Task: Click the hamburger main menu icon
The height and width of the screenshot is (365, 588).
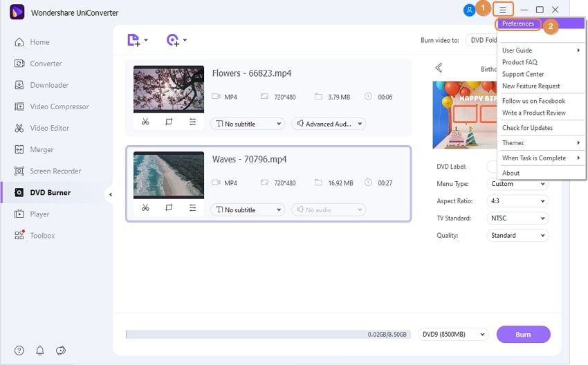Action: (502, 10)
